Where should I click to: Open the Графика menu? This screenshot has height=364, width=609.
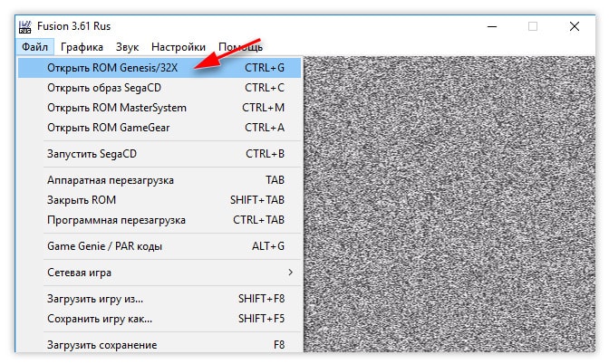click(82, 47)
